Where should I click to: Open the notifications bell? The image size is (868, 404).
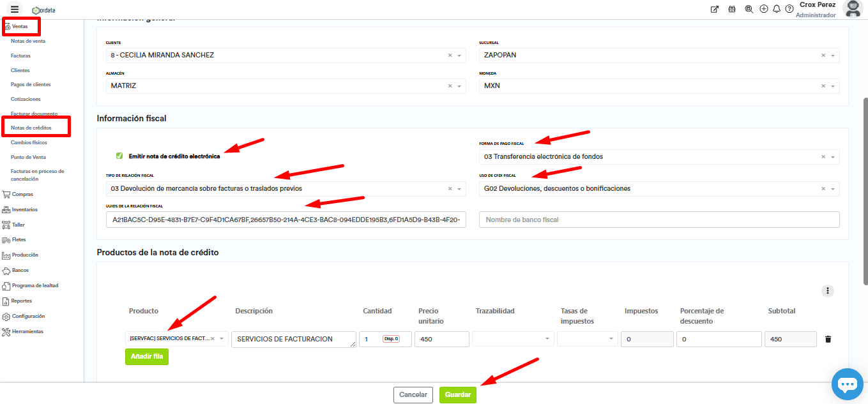pyautogui.click(x=777, y=9)
